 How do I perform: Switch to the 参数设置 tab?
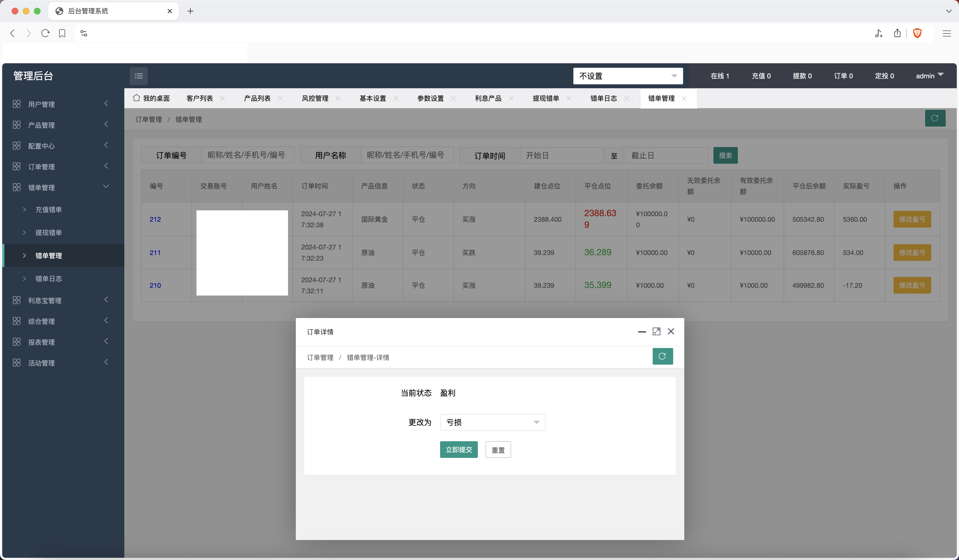430,98
